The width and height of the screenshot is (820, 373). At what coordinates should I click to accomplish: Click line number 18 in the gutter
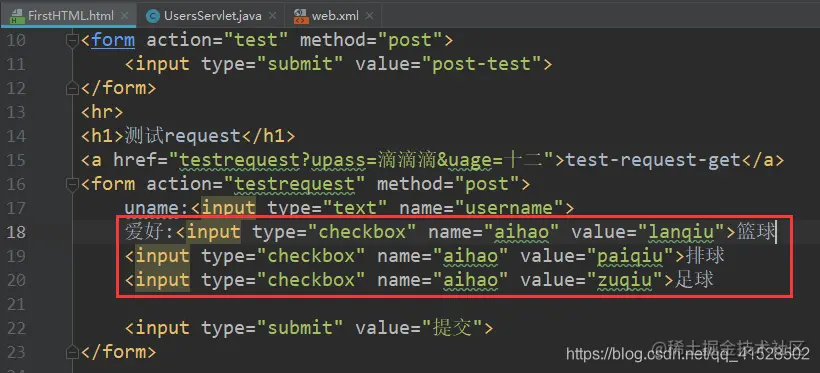pyautogui.click(x=16, y=232)
